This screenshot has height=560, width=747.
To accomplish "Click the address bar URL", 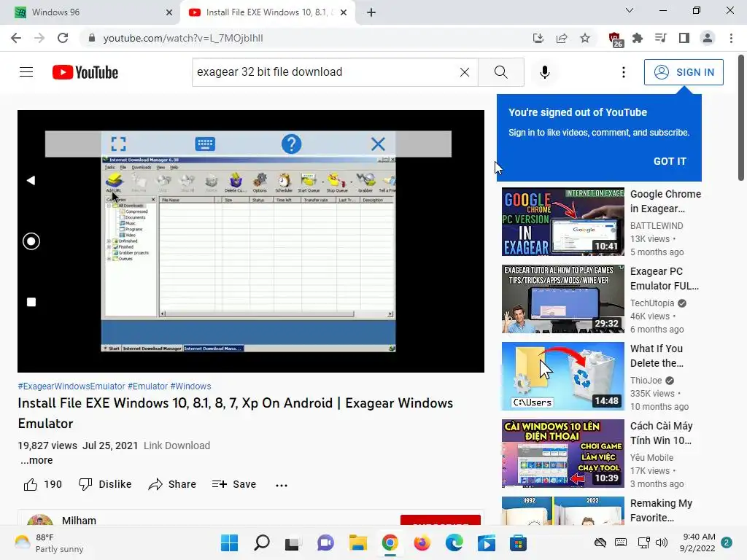I will point(183,38).
